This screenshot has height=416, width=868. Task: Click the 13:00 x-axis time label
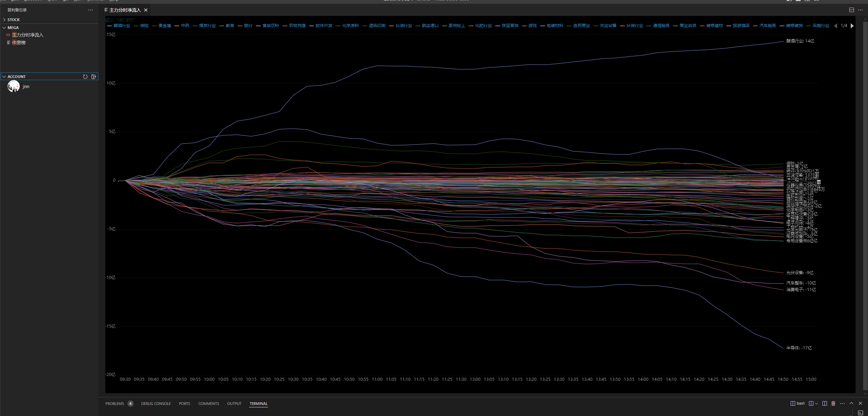point(475,379)
